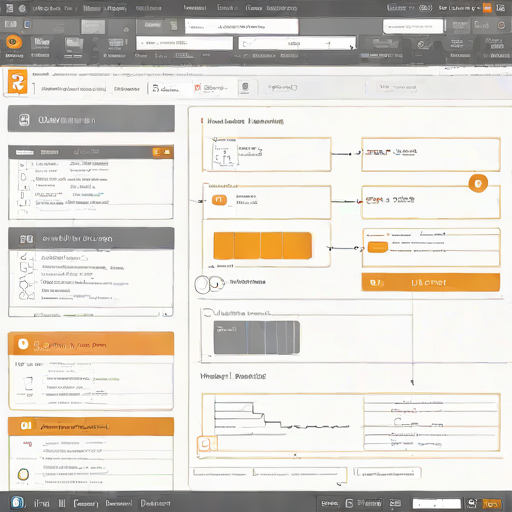Click the round orange badge on the diagram's right box
This screenshot has width=512, height=512.
(478, 183)
